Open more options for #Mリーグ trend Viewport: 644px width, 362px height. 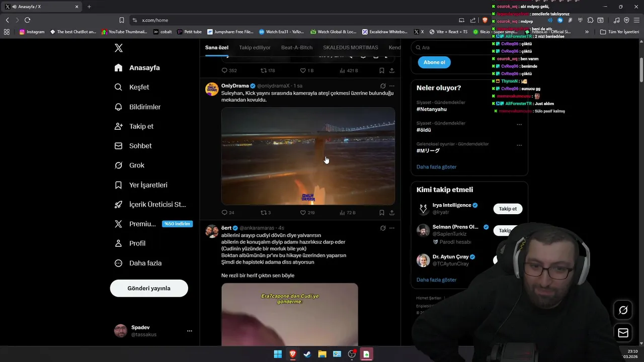tap(519, 145)
